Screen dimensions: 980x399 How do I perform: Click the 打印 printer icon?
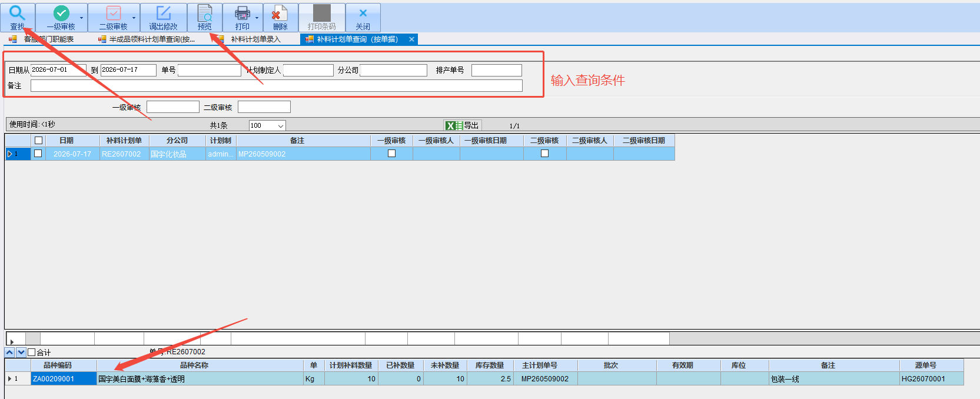(242, 13)
